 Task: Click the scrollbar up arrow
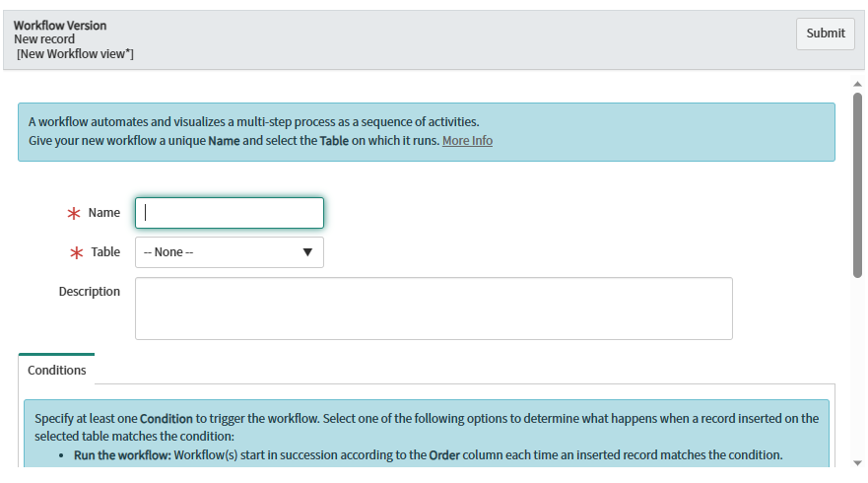[x=857, y=84]
